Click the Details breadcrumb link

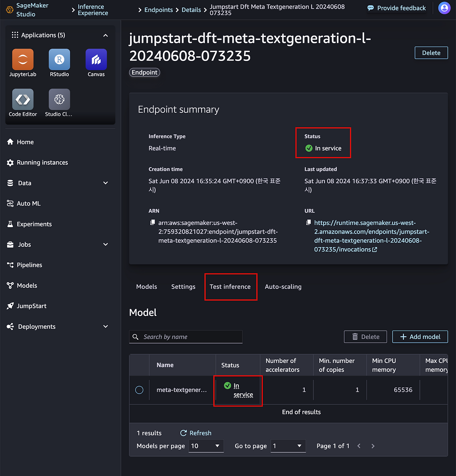[x=191, y=10]
